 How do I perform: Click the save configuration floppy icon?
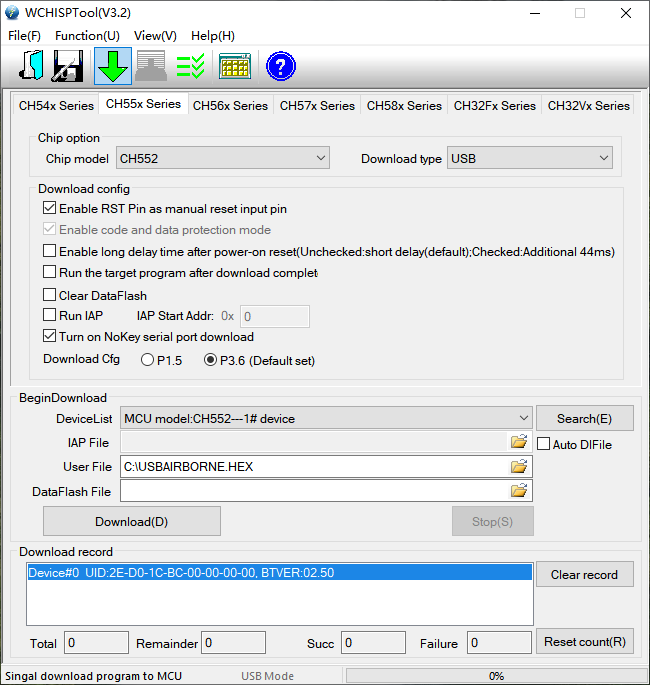[68, 66]
